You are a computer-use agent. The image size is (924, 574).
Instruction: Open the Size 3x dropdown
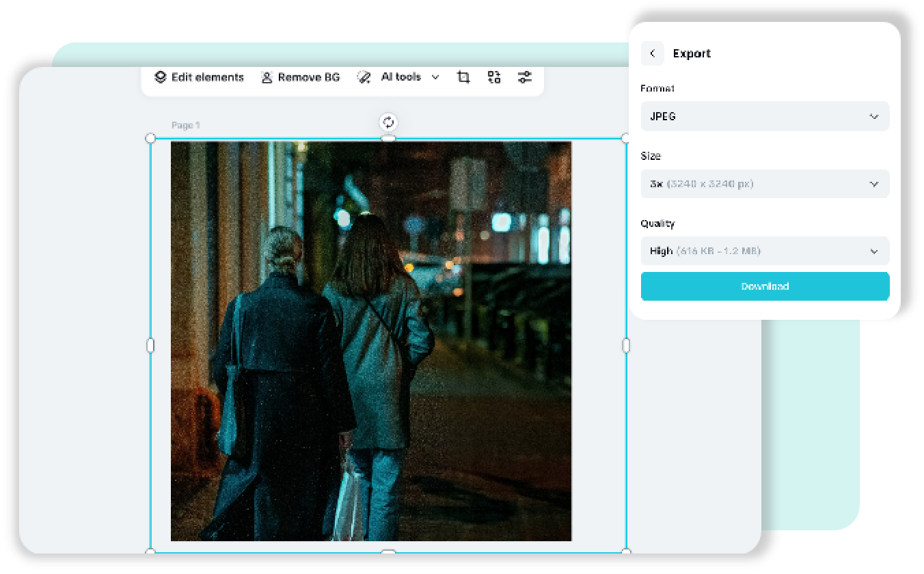pos(765,184)
